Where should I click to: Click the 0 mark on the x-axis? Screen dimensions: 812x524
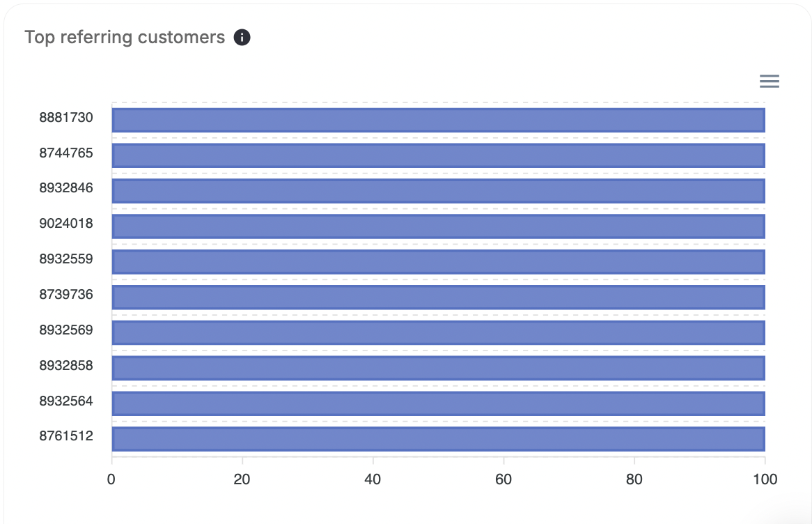[111, 479]
